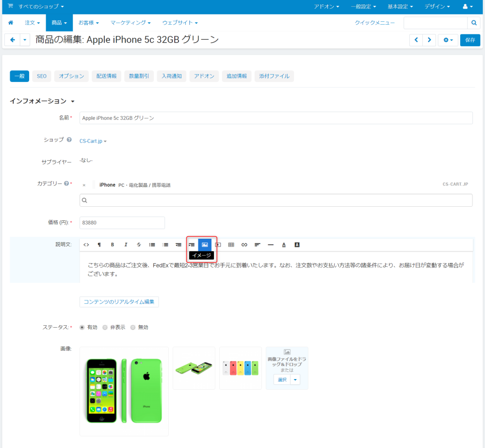Screen dimensions: 485x448
Task: Open the CS-Cart.jp shop selector
Action: [x=93, y=141]
